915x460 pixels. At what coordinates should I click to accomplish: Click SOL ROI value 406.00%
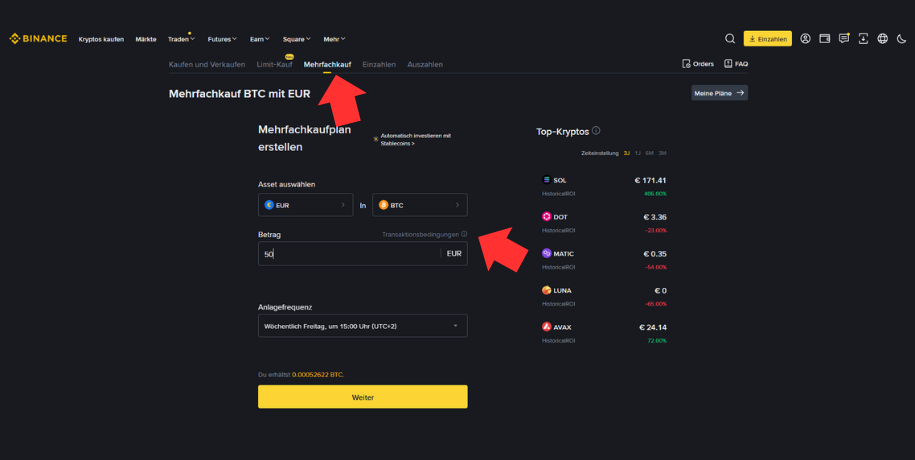[655, 194]
